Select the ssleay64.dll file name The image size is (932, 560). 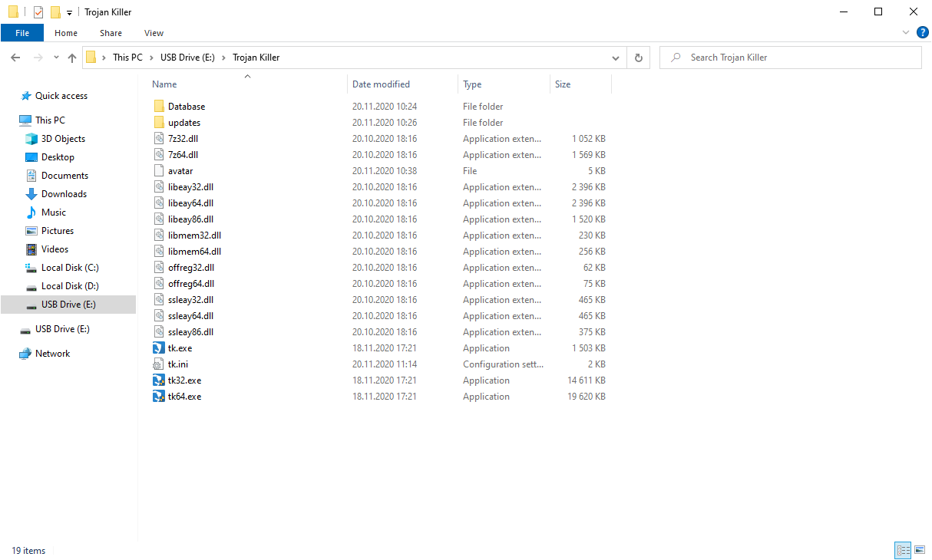(190, 316)
